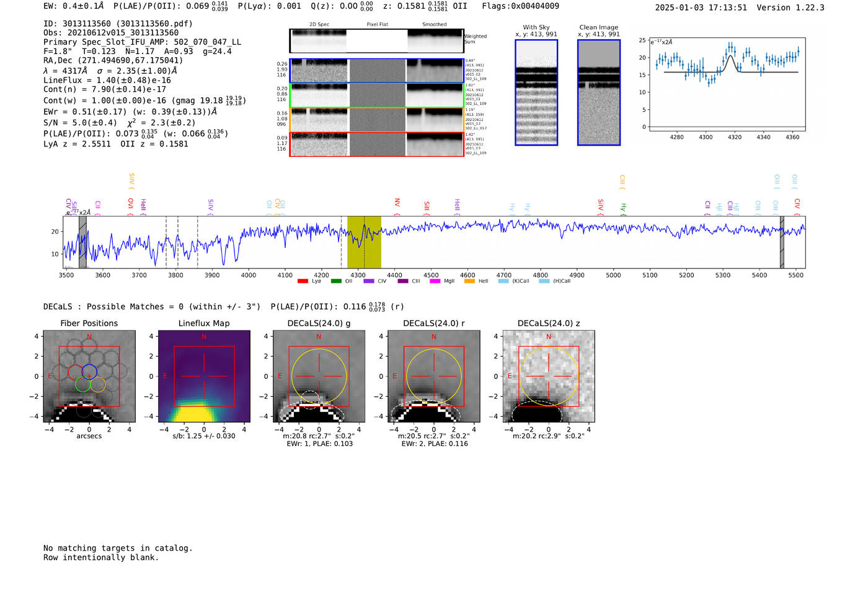The width and height of the screenshot is (868, 591).
Task: Pick the magenta MgII legend swatch
Action: (435, 282)
